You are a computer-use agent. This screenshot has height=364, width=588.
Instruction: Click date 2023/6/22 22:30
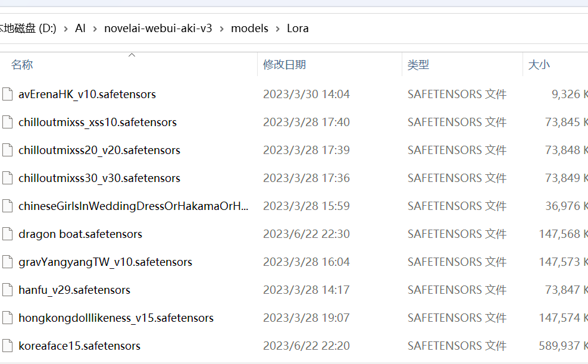(306, 234)
